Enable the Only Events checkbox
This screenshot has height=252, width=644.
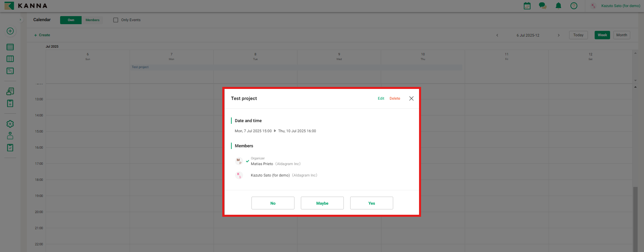coord(116,20)
